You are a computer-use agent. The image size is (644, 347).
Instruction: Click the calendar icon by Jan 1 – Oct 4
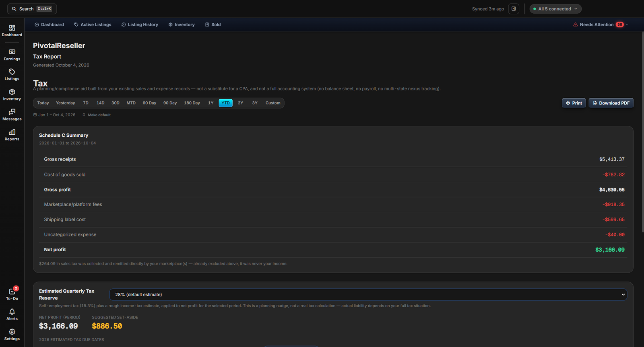(x=35, y=115)
